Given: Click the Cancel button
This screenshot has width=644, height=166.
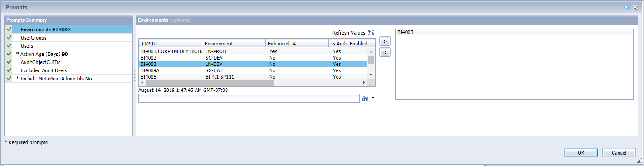Looking at the screenshot, I should point(619,153).
